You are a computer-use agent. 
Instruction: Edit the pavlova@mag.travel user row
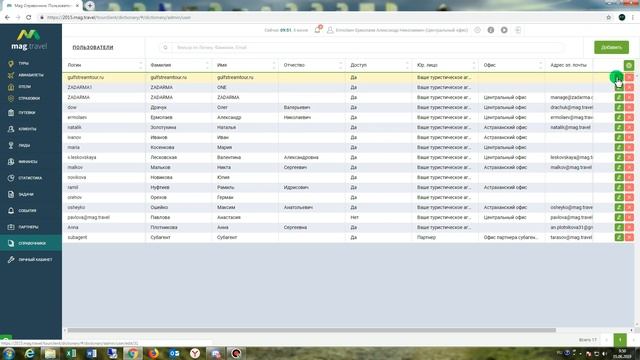click(x=619, y=217)
